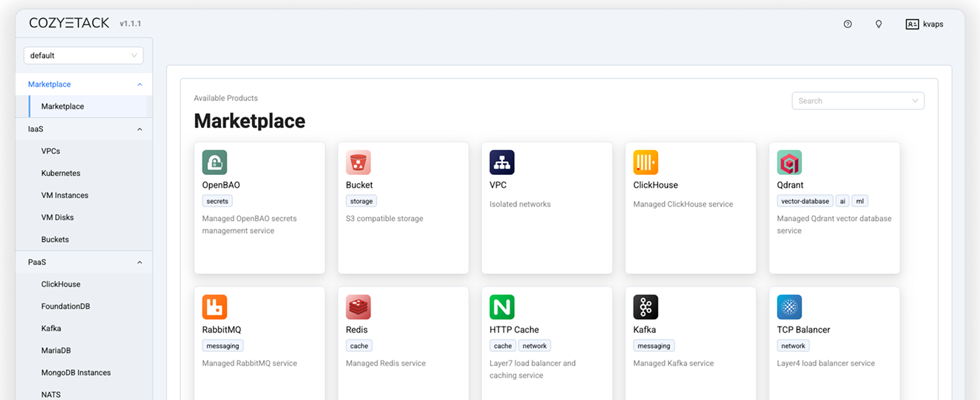The height and width of the screenshot is (400, 980).
Task: Open Buckets in sidebar
Action: [x=55, y=239]
